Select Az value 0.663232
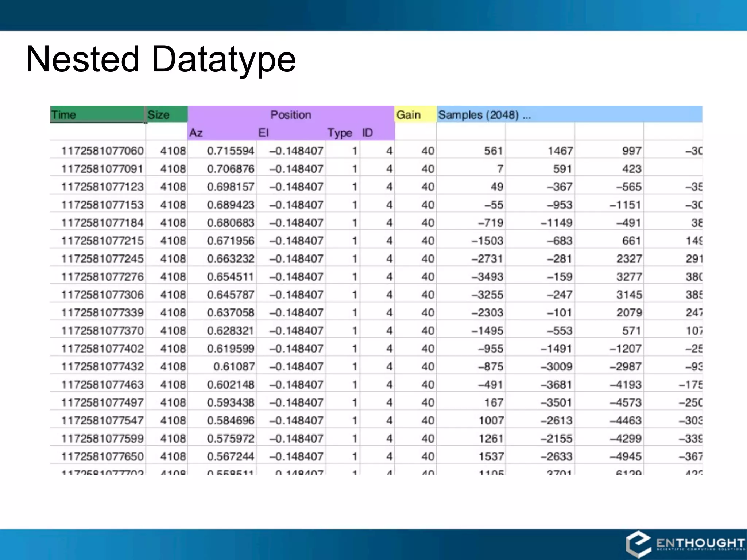Screen dimensions: 747x560 pyautogui.click(x=231, y=258)
